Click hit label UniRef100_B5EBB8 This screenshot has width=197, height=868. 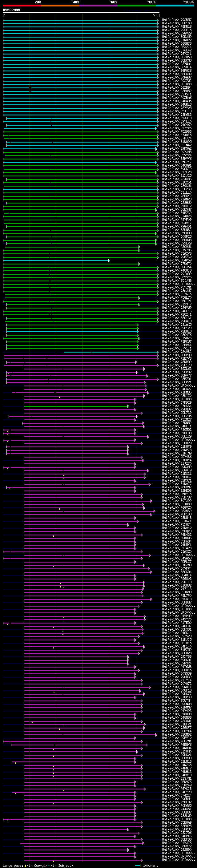177,233
